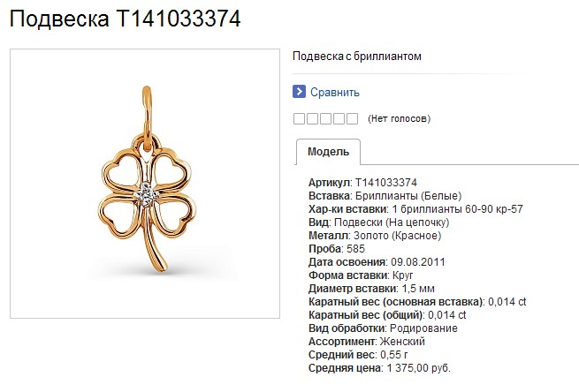Click the Родирование finish value

click(x=423, y=328)
